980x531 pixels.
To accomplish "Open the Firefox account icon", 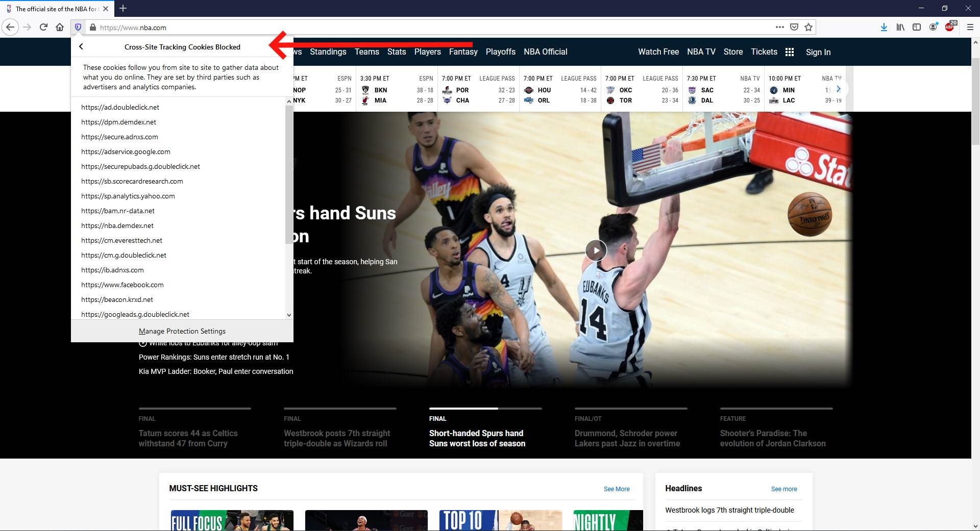I will [x=934, y=27].
